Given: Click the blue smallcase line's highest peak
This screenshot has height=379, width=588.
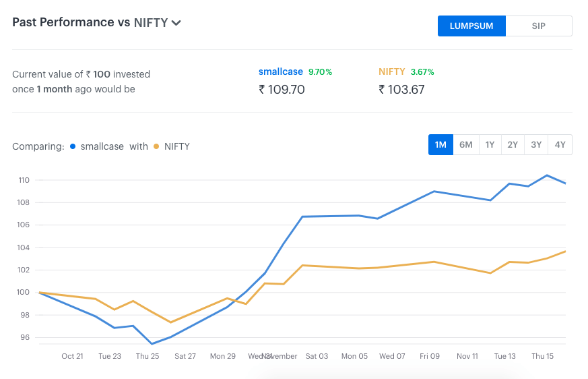Looking at the screenshot, I should coord(547,175).
